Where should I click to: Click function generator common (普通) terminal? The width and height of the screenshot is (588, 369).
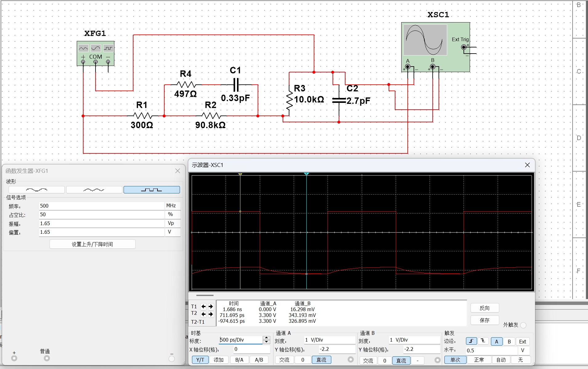[47, 358]
